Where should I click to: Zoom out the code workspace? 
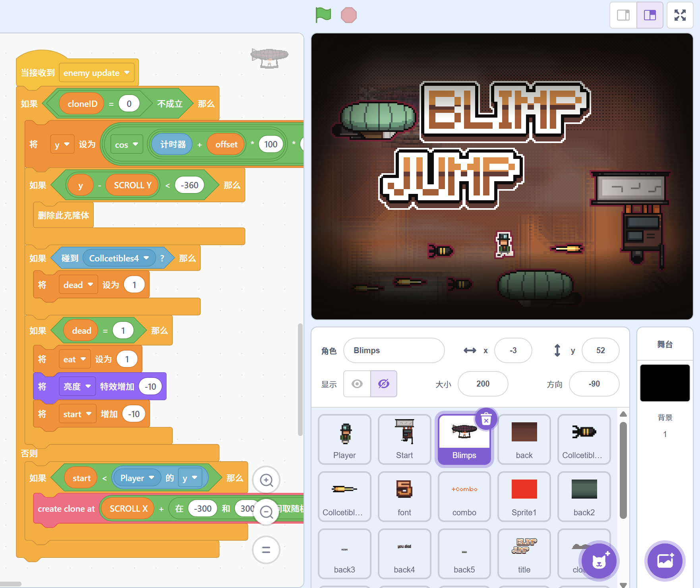tap(266, 513)
